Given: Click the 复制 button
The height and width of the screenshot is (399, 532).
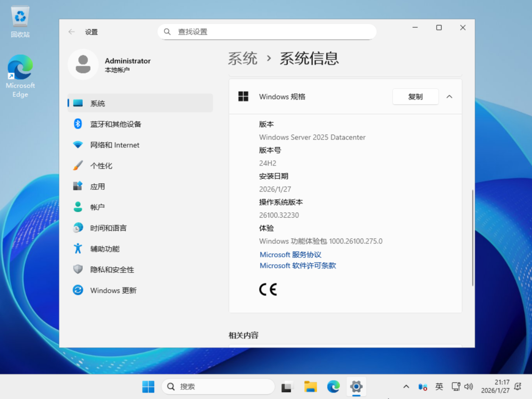Looking at the screenshot, I should click(x=415, y=97).
